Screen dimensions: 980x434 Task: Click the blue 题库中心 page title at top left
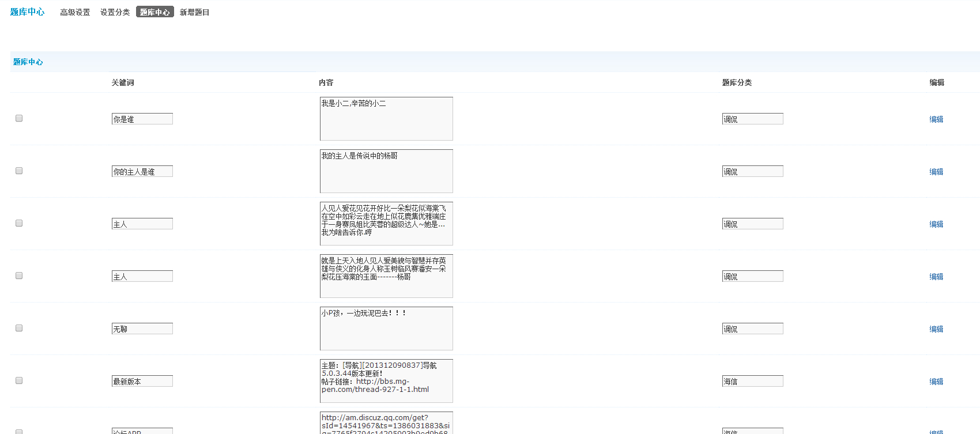click(27, 12)
